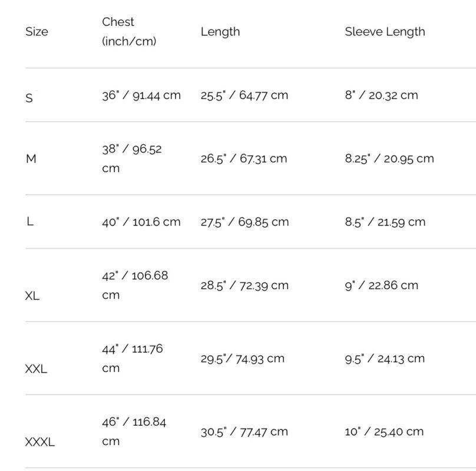Click sleeve value 8" / 20.32 cm
This screenshot has height=471, width=476.
click(381, 95)
